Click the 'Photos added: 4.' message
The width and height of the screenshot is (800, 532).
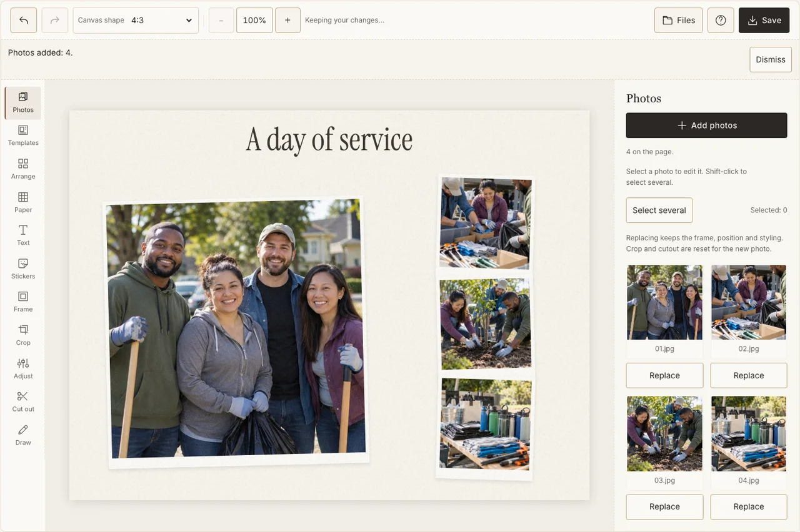pos(41,52)
